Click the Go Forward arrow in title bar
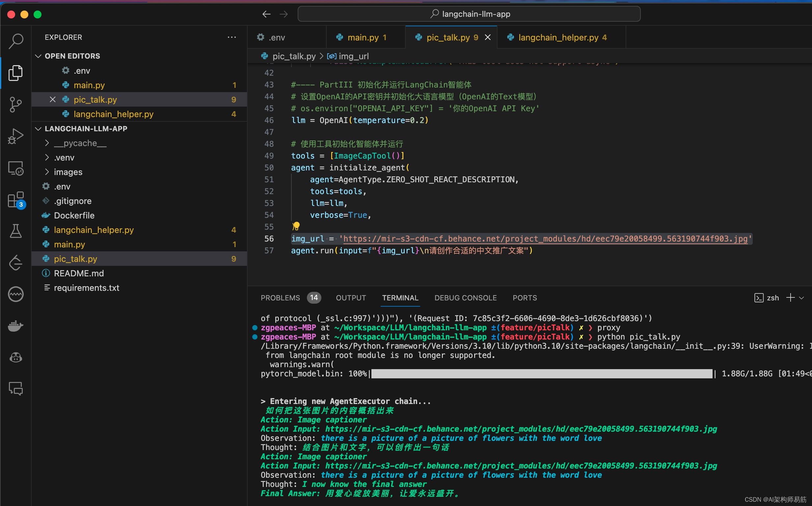The height and width of the screenshot is (506, 812). (x=284, y=14)
